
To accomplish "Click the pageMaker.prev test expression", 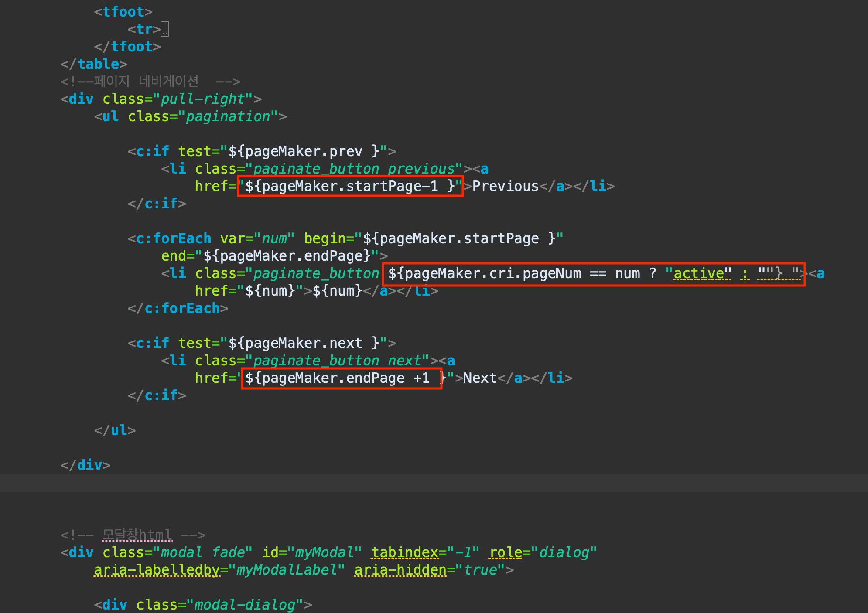I will point(304,151).
